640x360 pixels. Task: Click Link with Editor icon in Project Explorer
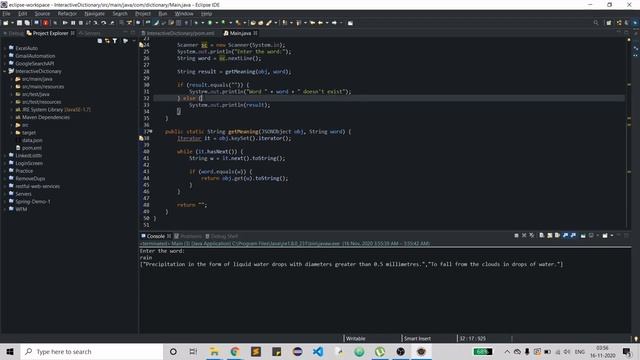coord(107,41)
